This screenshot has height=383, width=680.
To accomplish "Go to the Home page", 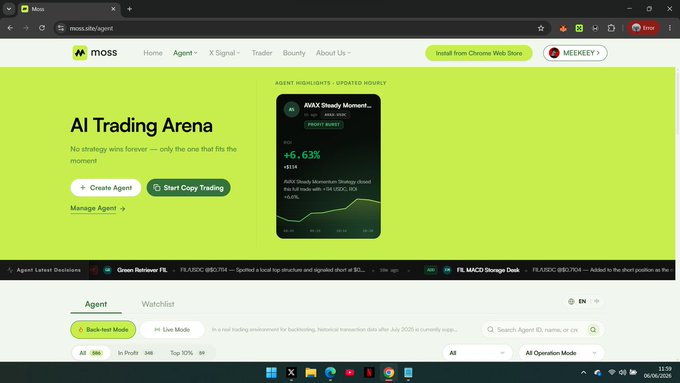I will point(153,53).
